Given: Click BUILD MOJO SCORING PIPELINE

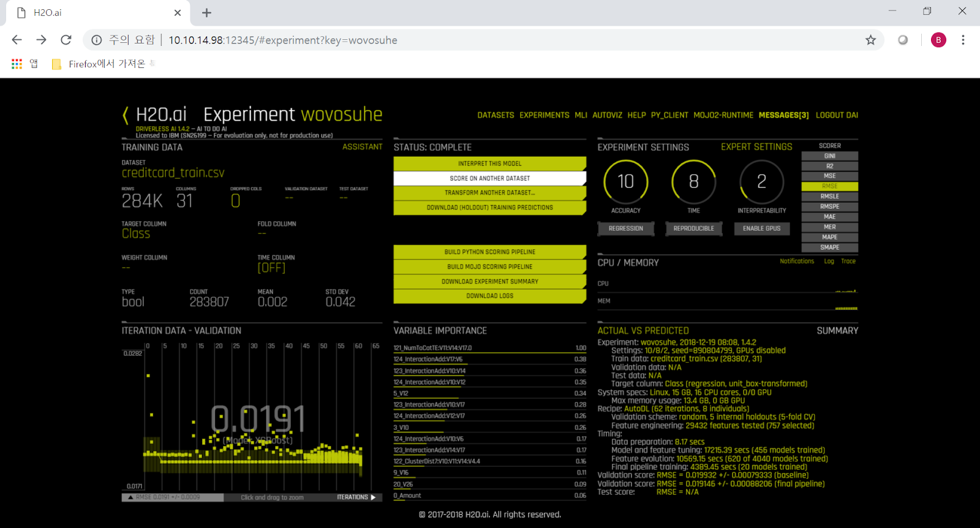Looking at the screenshot, I should [x=490, y=266].
